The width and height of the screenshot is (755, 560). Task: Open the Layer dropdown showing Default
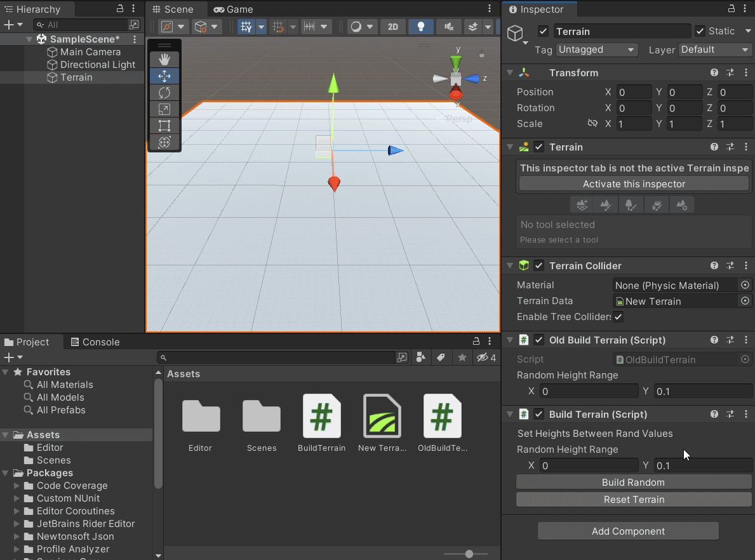click(715, 50)
